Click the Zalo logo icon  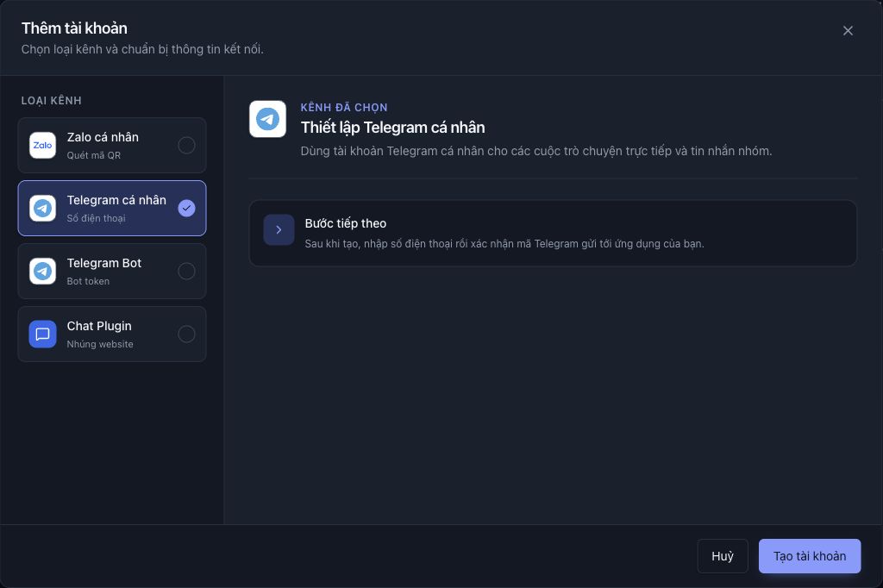coord(43,146)
